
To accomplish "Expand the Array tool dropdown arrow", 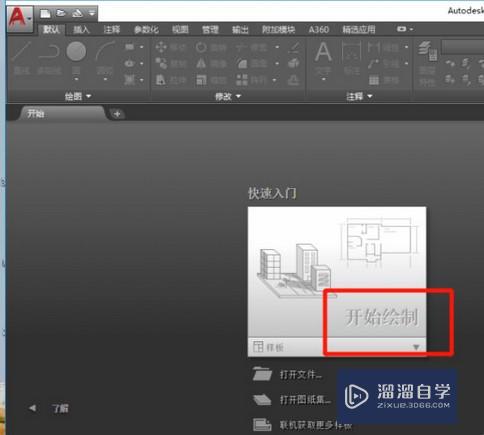I will 274,80.
